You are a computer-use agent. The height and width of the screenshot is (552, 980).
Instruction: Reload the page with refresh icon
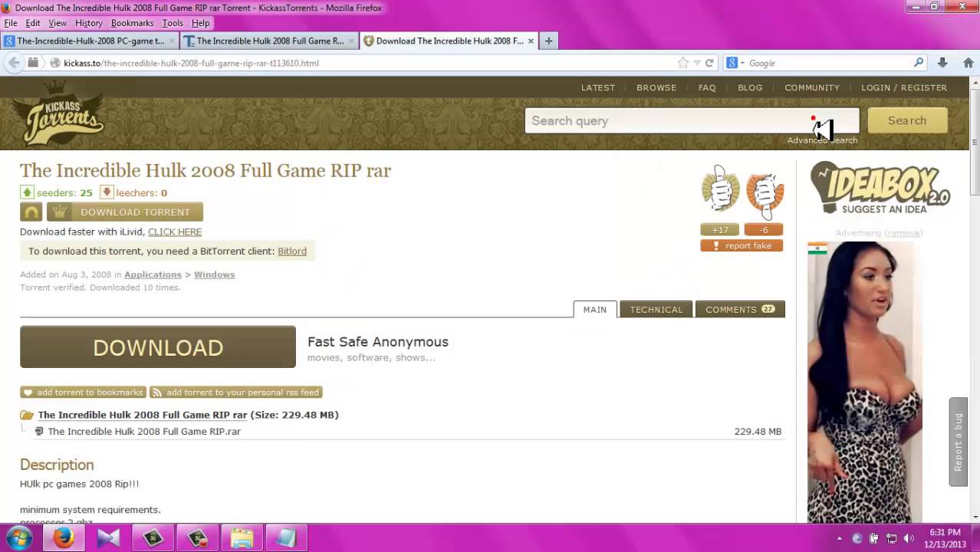(x=709, y=63)
